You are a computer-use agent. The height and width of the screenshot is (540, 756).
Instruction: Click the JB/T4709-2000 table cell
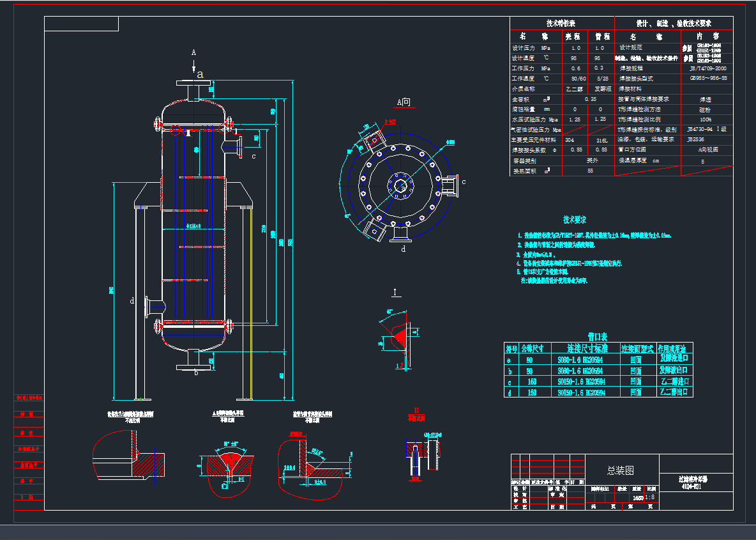click(707, 68)
